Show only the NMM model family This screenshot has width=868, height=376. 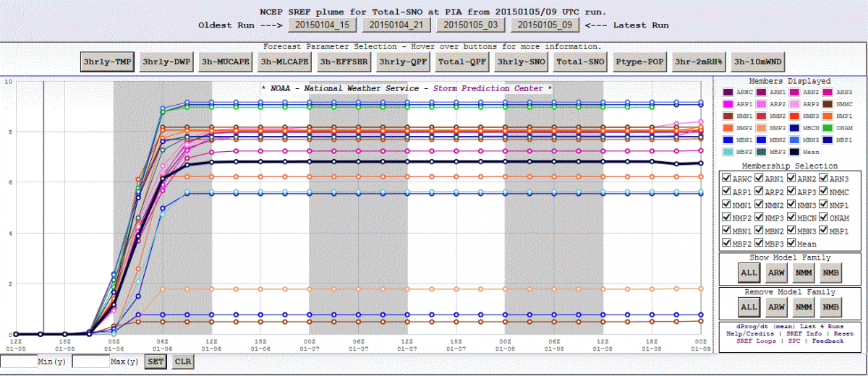click(804, 273)
